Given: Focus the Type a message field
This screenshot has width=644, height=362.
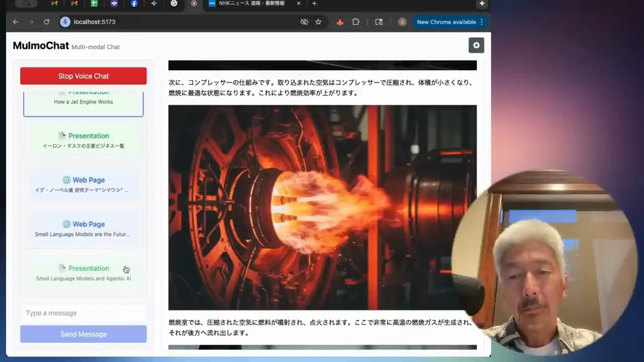Looking at the screenshot, I should coord(84,313).
